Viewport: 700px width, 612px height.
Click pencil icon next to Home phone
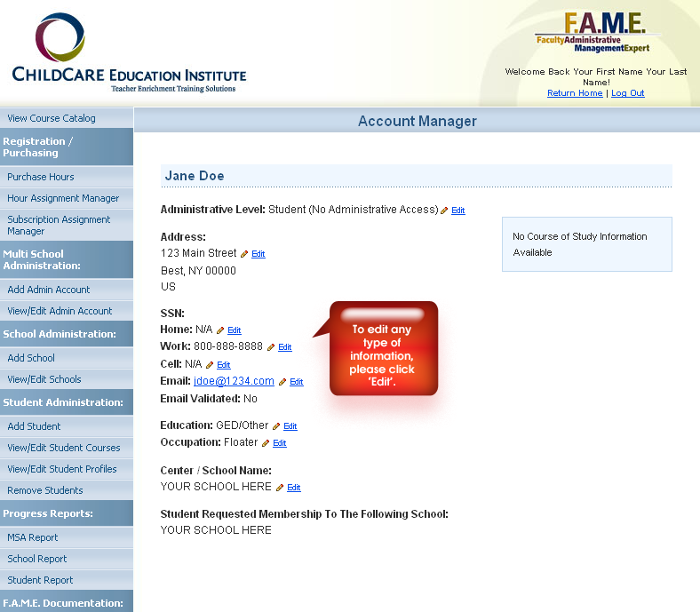(220, 330)
